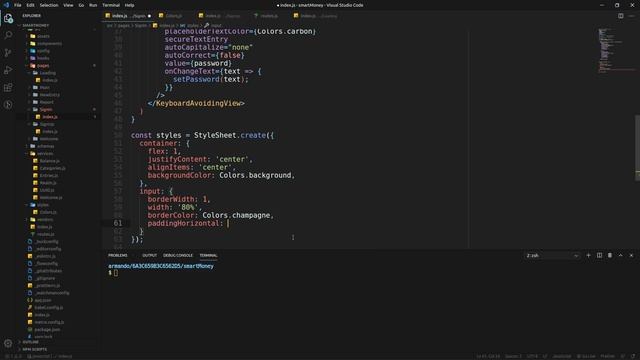Click the KeyboardAvoidingView closing tag
This screenshot has height=360, width=640.
point(196,103)
